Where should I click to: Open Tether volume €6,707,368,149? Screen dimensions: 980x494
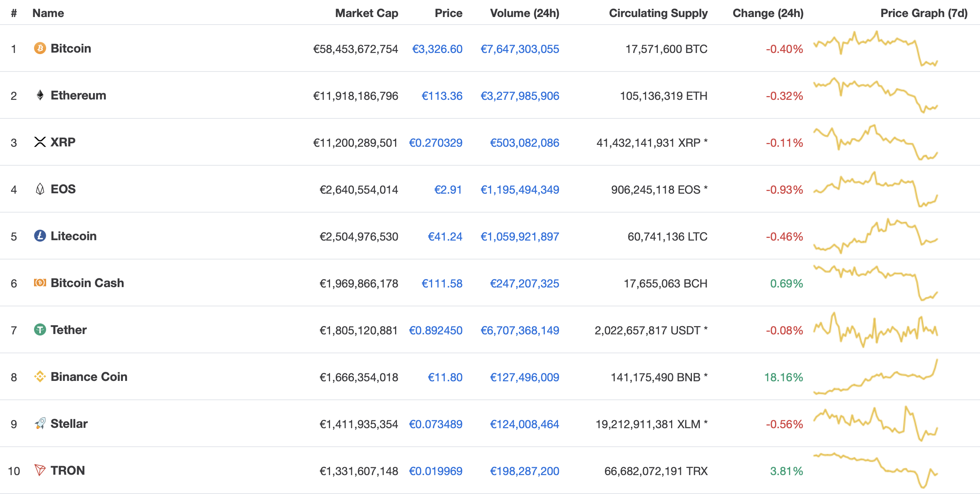click(519, 330)
